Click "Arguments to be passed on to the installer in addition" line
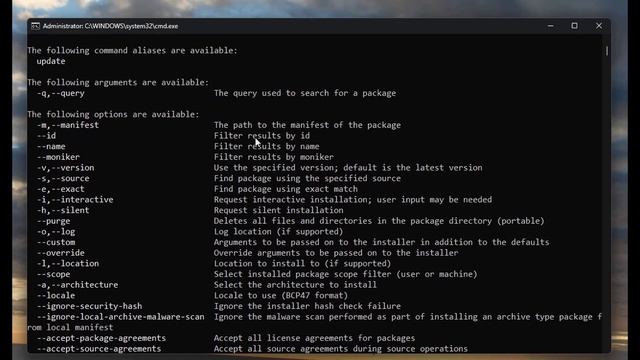 pyautogui.click(x=381, y=242)
